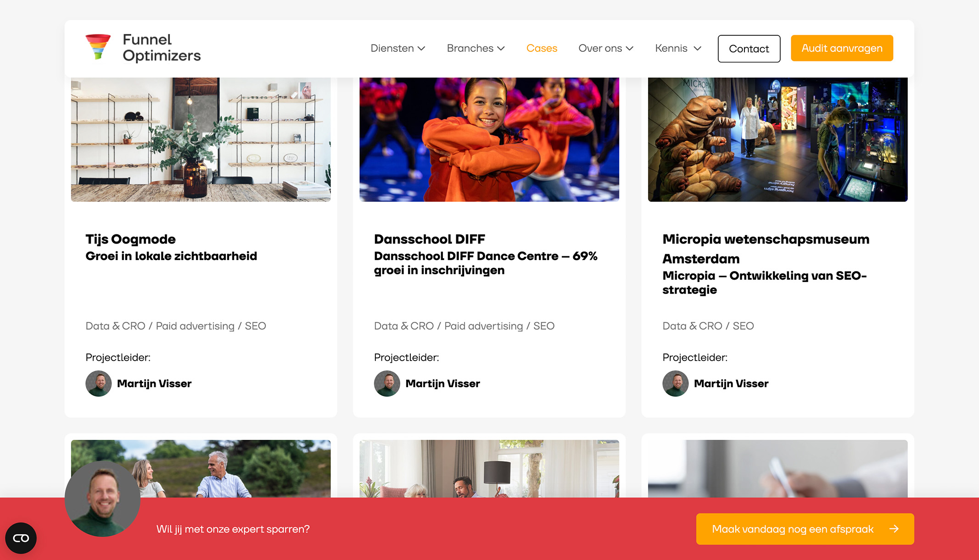Screen dimensions: 979x560
Task: Expand the Diensten dropdown menu
Action: [x=398, y=48]
